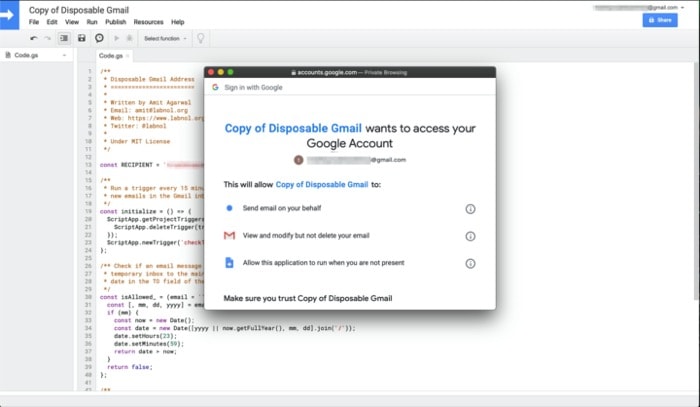Screen dimensions: 700x407
Task: Click Copy of Disposable Gmail link in dialog heading
Action: [x=293, y=129]
